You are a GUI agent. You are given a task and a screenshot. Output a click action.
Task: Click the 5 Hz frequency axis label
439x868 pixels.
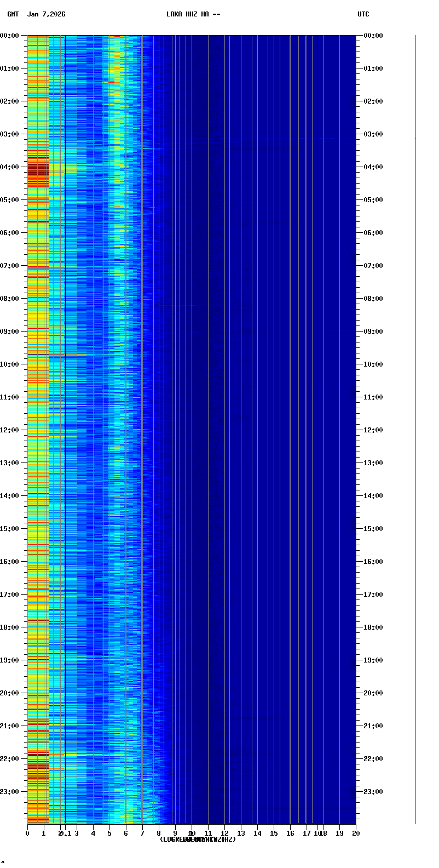coord(109,833)
